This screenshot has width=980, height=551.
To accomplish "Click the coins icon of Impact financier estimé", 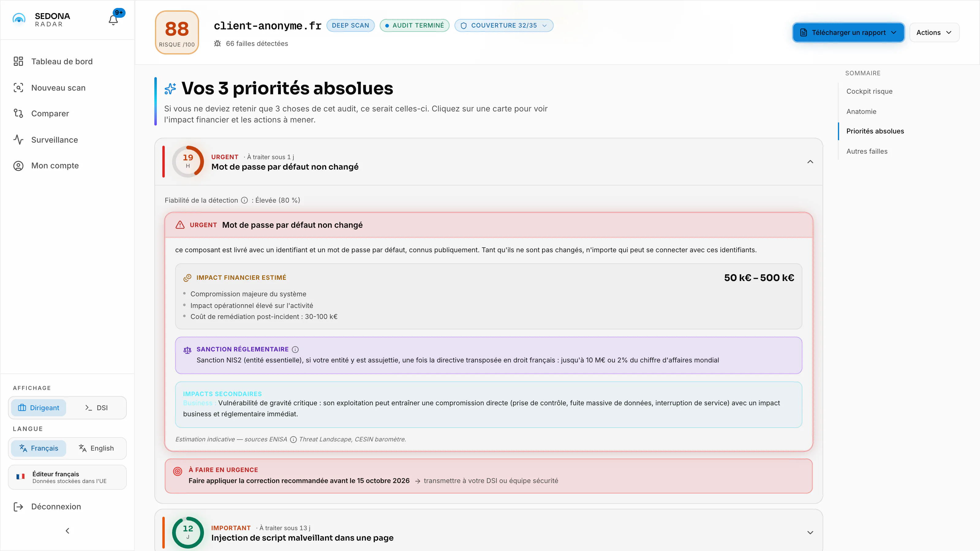I will click(187, 278).
